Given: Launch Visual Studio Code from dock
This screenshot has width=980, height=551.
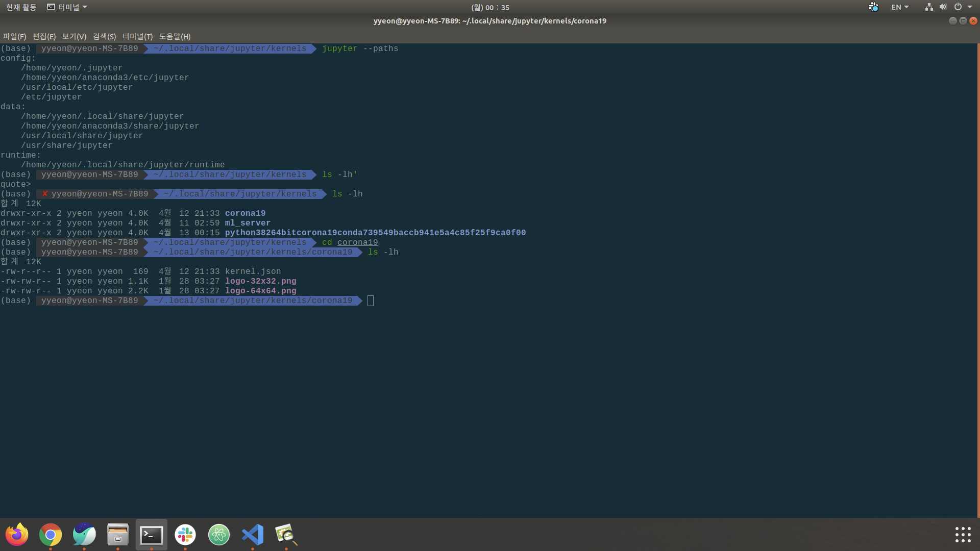Looking at the screenshot, I should pos(253,535).
